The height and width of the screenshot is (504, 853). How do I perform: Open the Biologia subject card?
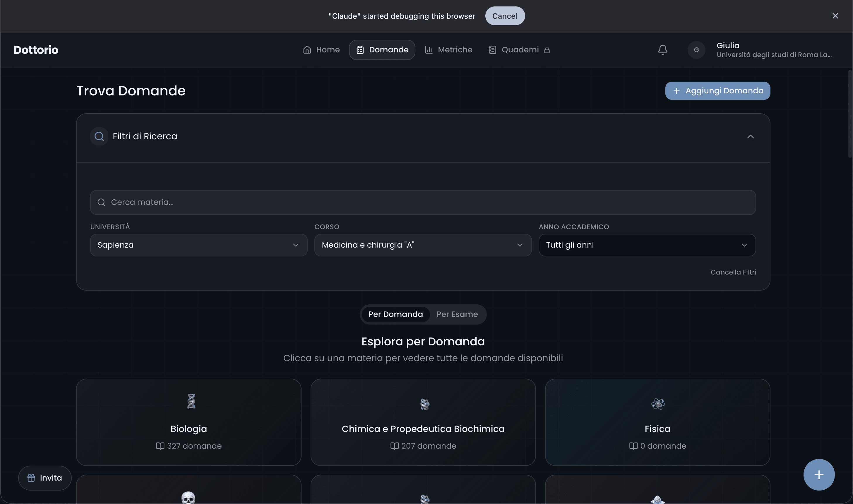point(189,422)
